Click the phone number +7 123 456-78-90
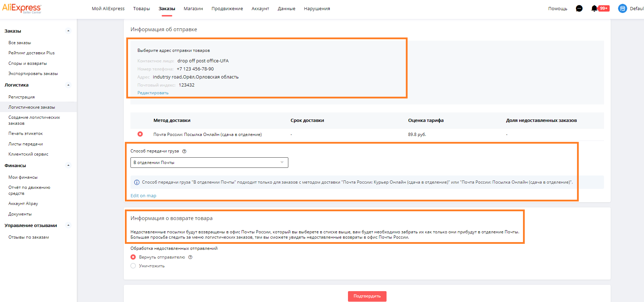 195,69
